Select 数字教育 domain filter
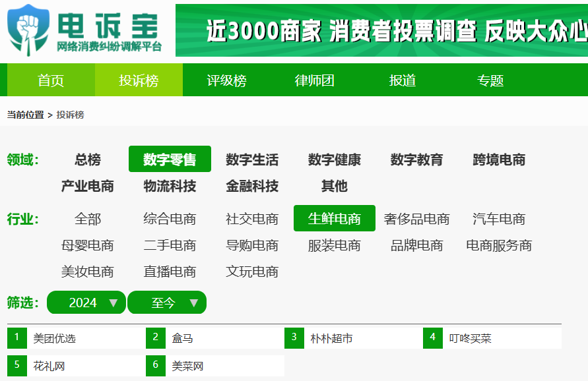 click(416, 160)
